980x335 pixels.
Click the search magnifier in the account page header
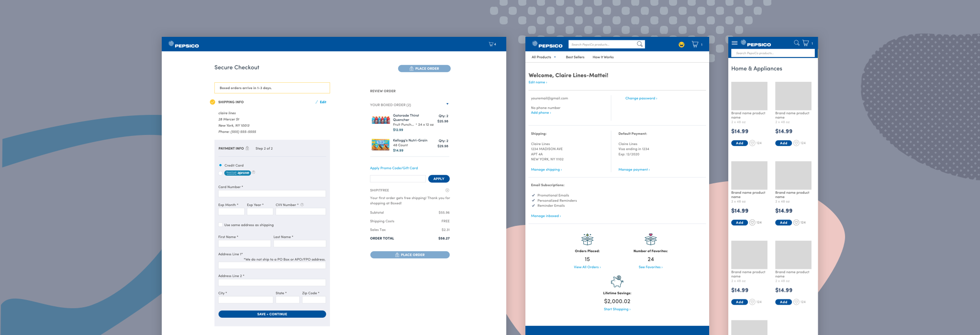640,45
